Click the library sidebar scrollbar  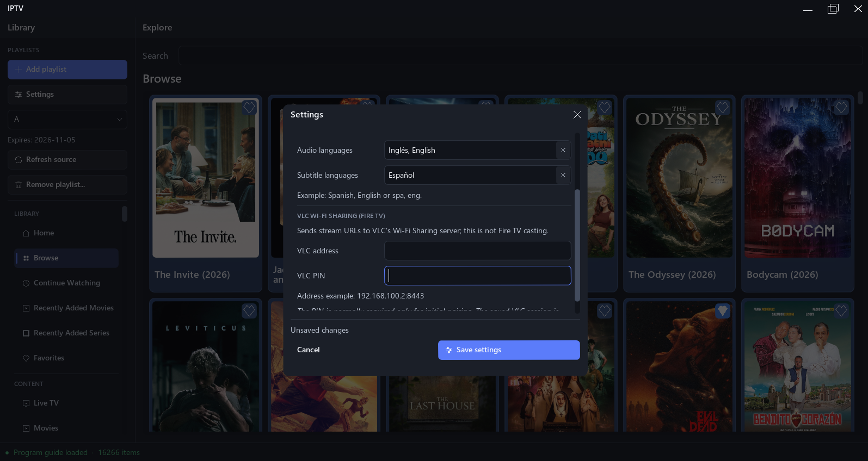pyautogui.click(x=125, y=214)
